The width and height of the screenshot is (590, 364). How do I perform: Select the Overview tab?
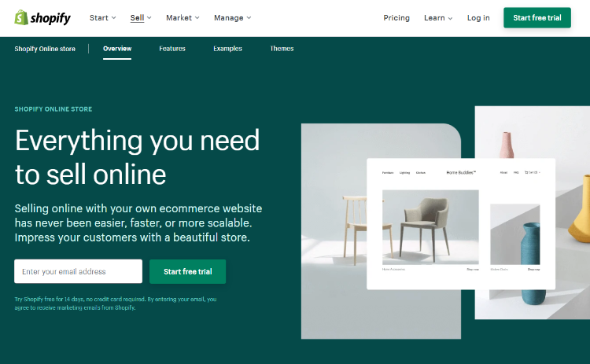click(117, 49)
